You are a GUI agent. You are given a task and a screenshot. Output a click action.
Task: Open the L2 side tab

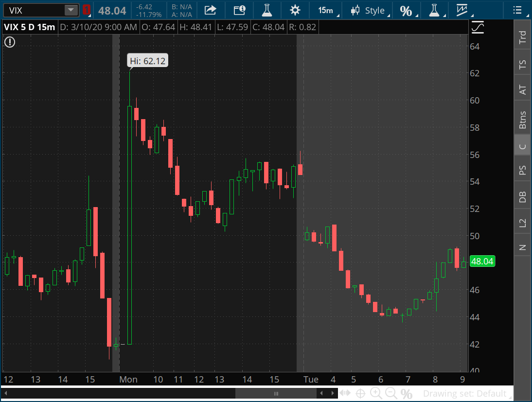pyautogui.click(x=522, y=223)
